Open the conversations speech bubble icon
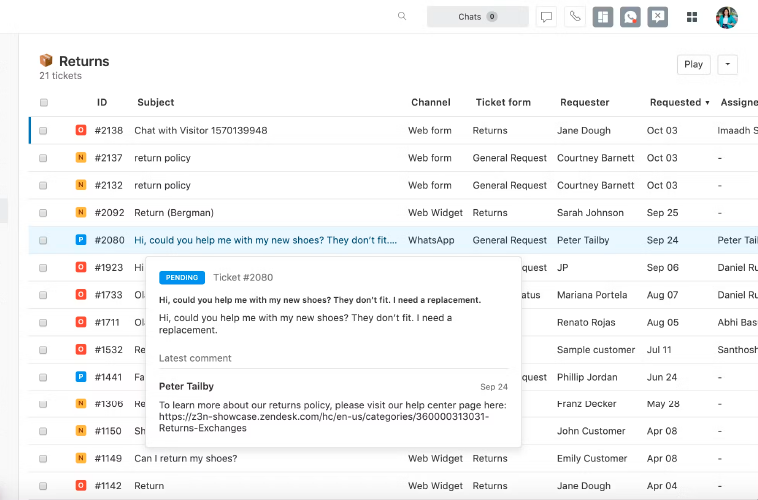Viewport: 758px width, 500px height. point(546,17)
